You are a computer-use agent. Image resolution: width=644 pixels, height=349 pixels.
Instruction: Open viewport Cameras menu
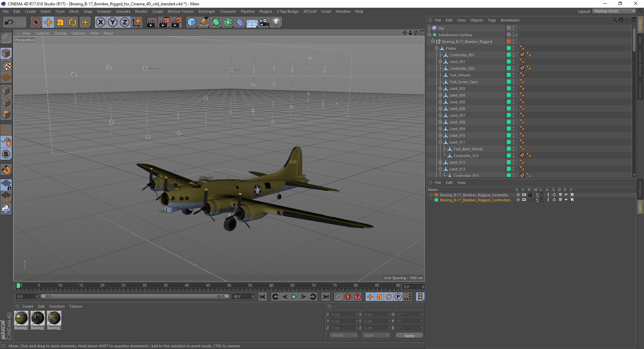click(x=42, y=33)
